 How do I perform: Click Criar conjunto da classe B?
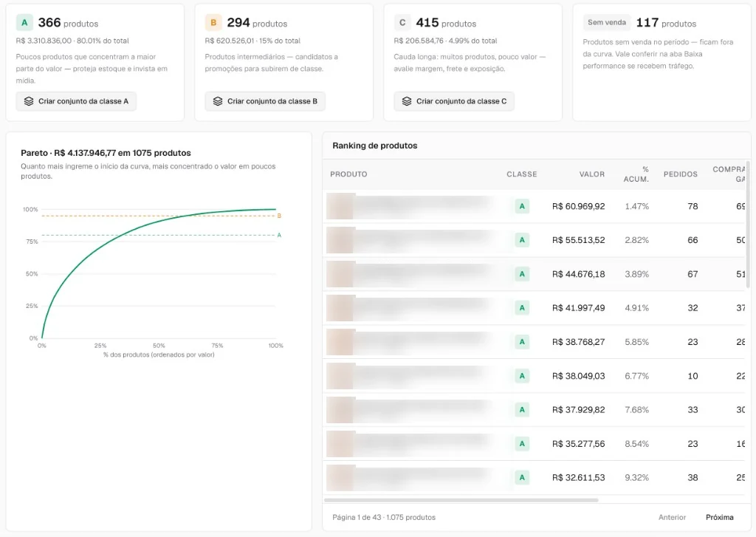265,101
